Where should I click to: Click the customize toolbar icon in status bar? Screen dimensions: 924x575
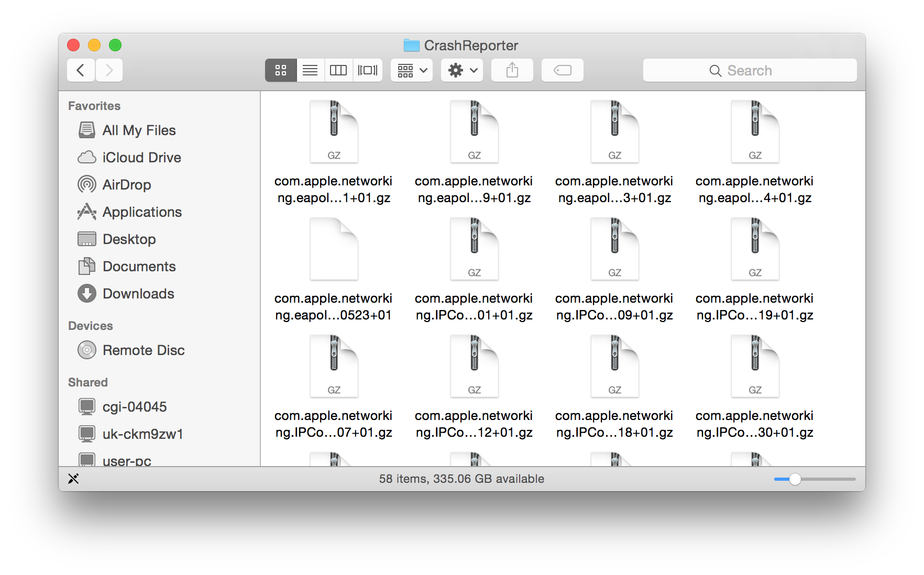pyautogui.click(x=73, y=479)
